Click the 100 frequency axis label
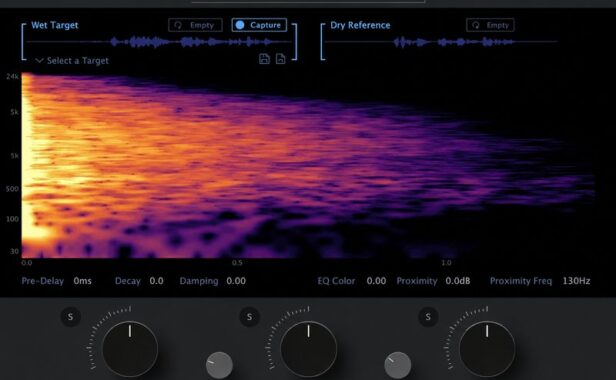This screenshot has height=380, width=616. pos(12,219)
